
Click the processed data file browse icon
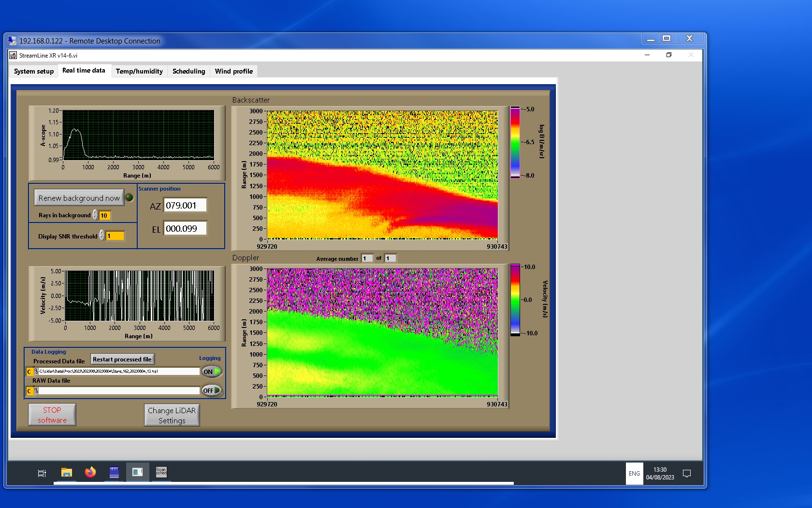(36, 372)
